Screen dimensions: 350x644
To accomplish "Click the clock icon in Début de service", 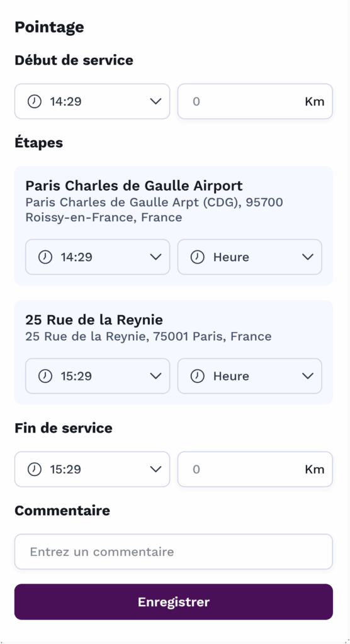I will click(x=34, y=101).
